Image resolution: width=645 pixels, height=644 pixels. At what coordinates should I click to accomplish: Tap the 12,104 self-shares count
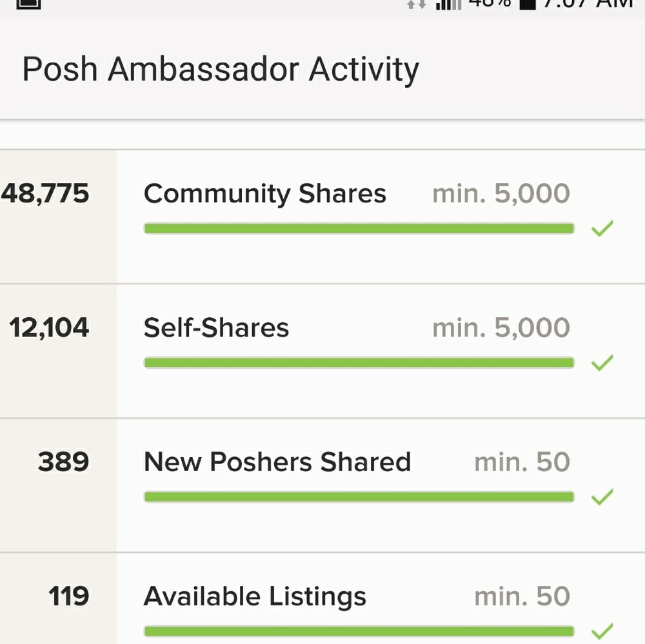[x=50, y=328]
